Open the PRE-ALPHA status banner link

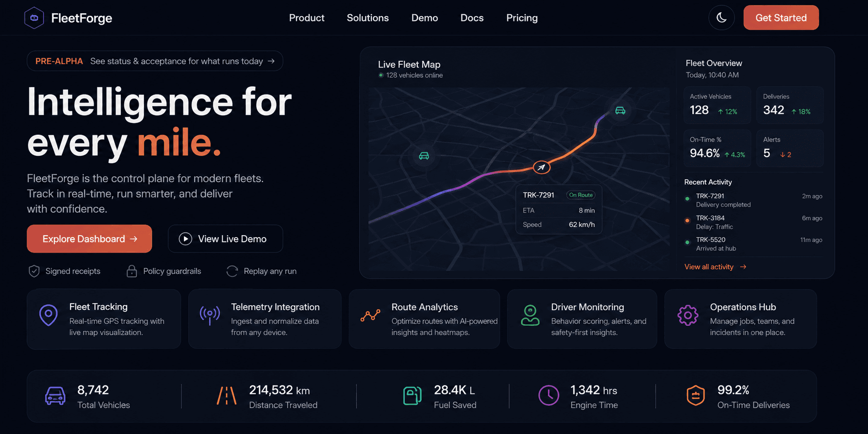click(x=155, y=61)
